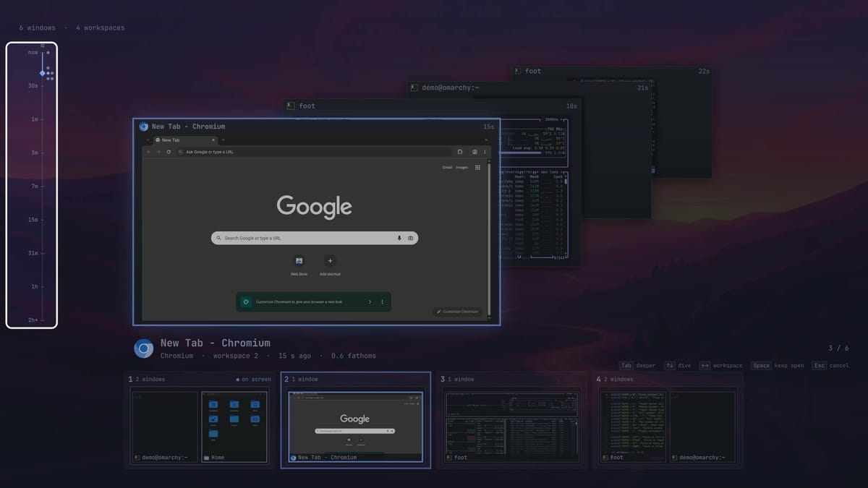Click the diamond position marker on the timeline
The image size is (868, 488).
[x=43, y=73]
